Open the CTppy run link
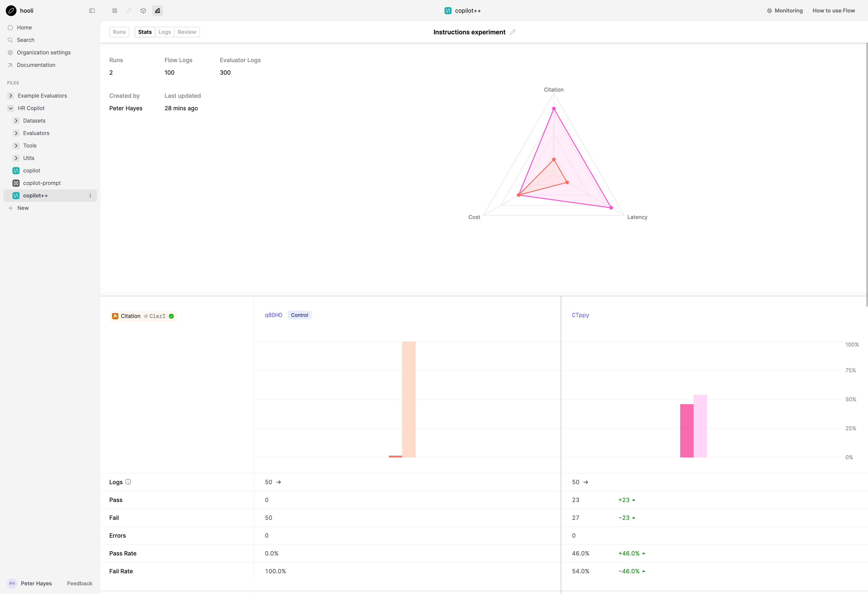868x594 pixels. [580, 315]
